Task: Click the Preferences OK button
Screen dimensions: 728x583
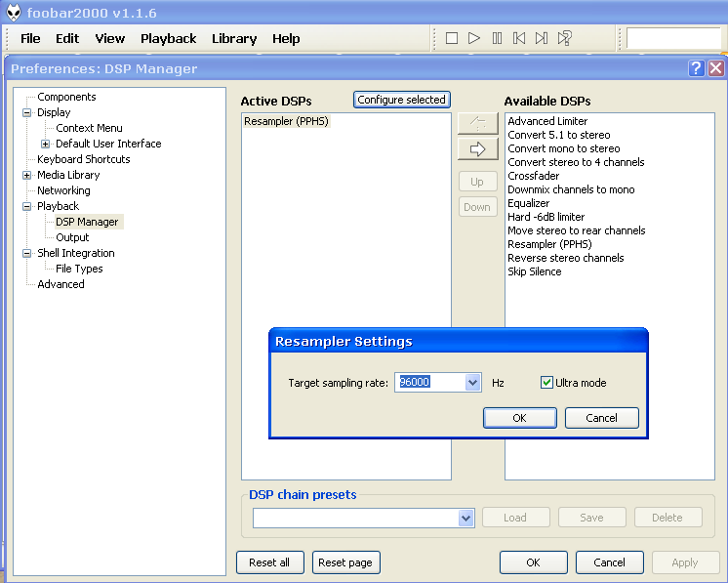Action: (534, 562)
